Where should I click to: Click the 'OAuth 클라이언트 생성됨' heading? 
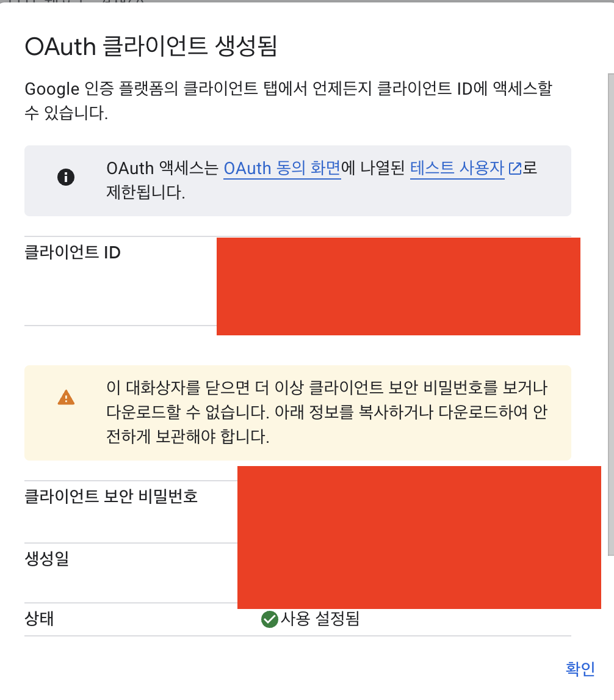(x=151, y=47)
